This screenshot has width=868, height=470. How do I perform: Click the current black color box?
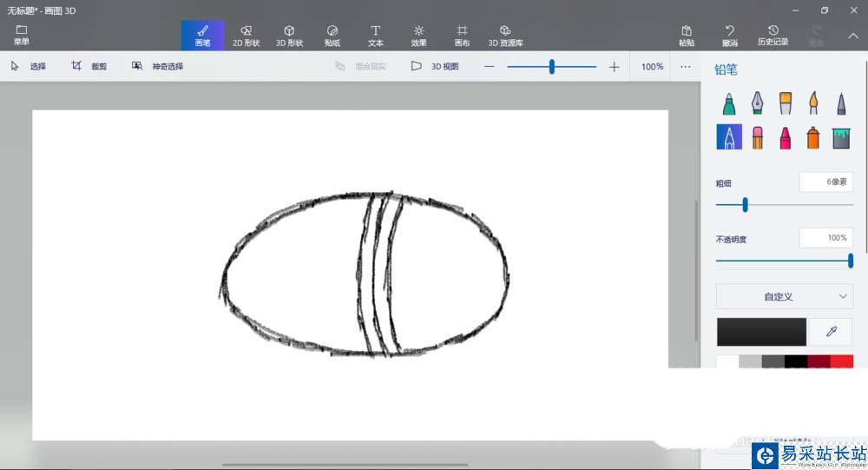pos(761,332)
